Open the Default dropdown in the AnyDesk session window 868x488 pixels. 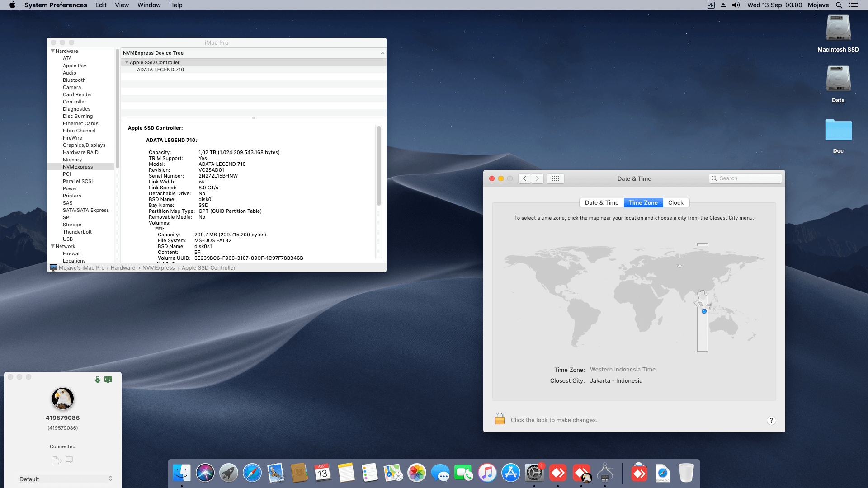pyautogui.click(x=66, y=479)
